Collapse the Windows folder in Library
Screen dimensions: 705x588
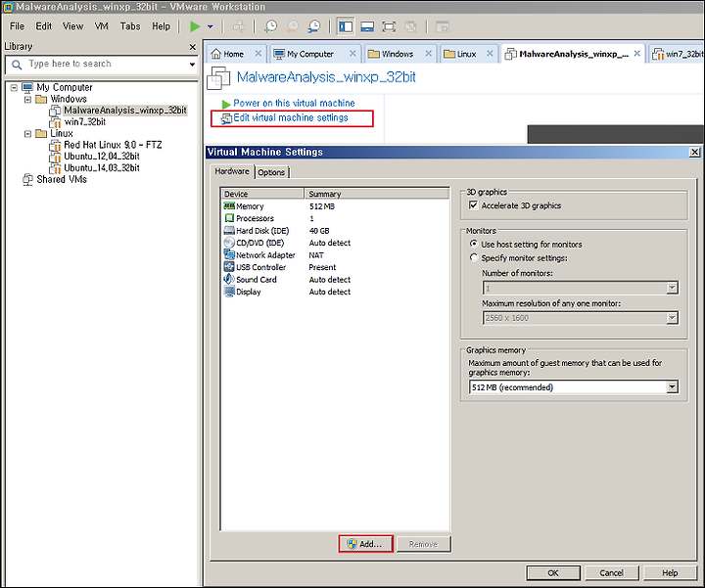click(x=27, y=99)
